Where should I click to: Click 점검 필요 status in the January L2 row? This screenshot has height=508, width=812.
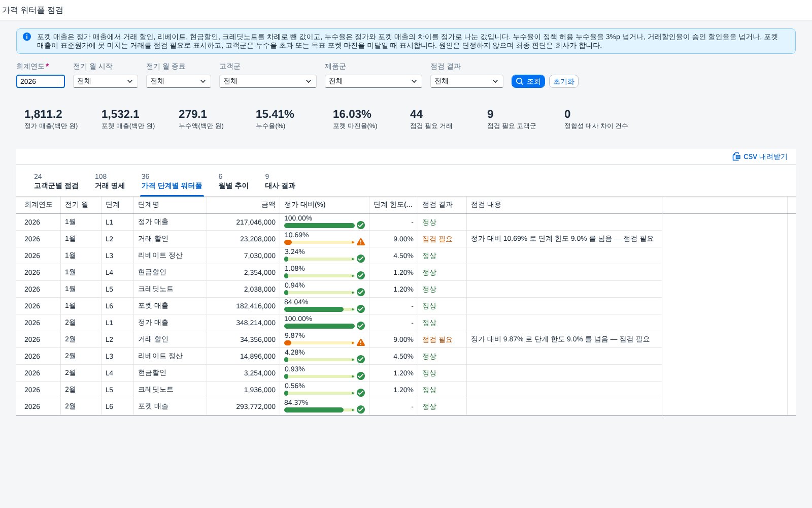tap(437, 239)
